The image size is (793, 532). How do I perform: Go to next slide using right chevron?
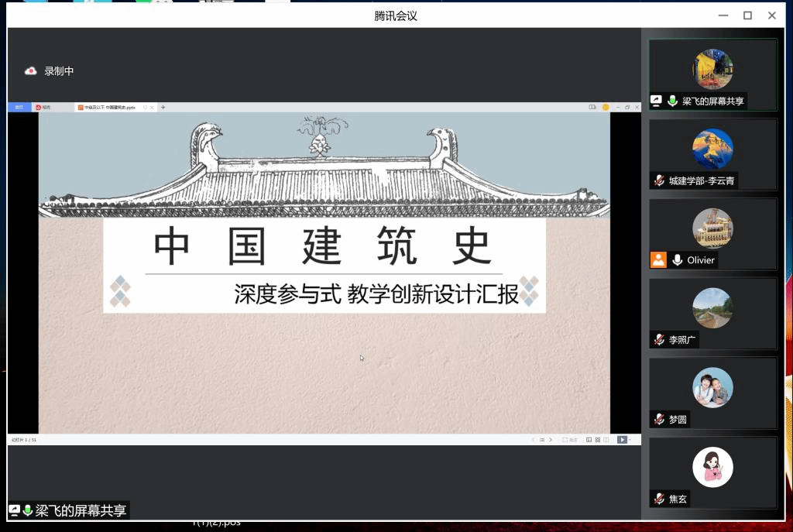pyautogui.click(x=551, y=440)
